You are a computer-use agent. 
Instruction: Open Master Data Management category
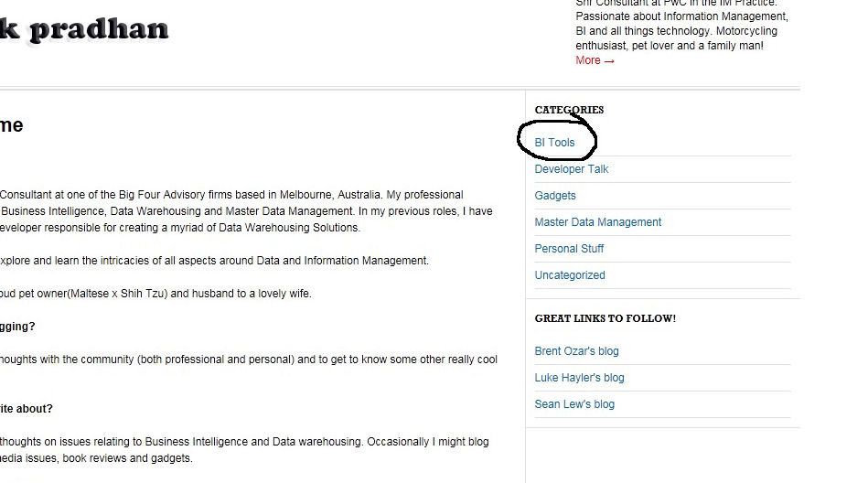(598, 222)
